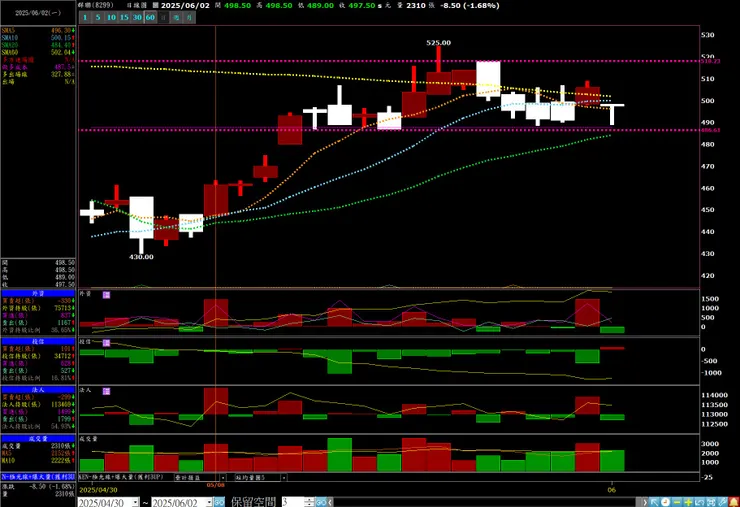Click the date label 2025/06/02(一) at top left
Viewport: 740px width, 507px height.
38,13
